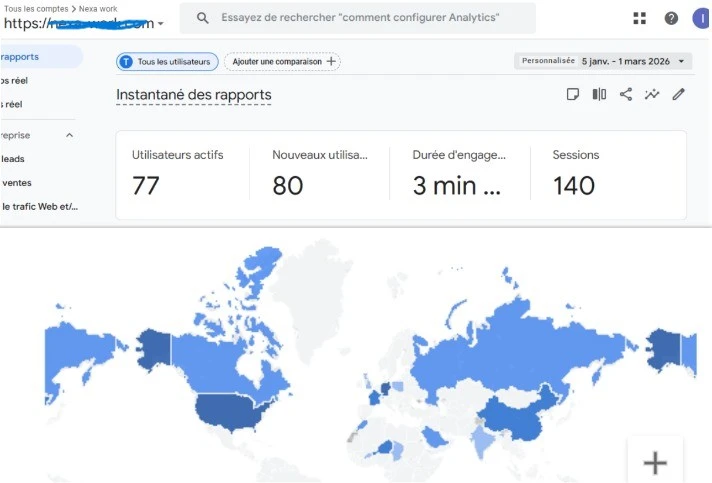Open the user account avatar

tap(702, 19)
